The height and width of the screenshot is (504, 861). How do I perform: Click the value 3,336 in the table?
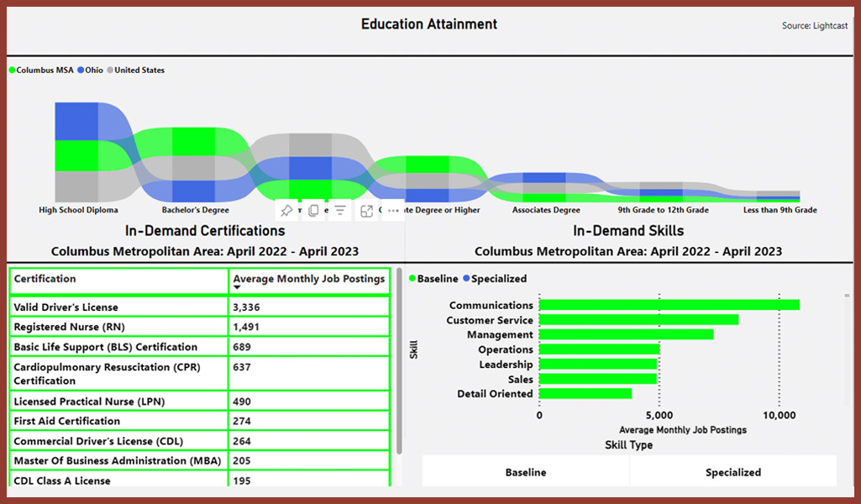pos(246,307)
